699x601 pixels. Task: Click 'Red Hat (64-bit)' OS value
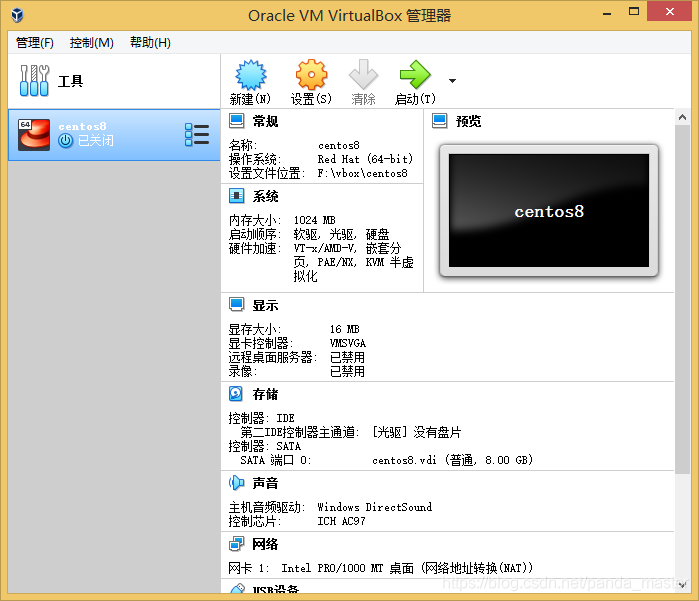(365, 159)
